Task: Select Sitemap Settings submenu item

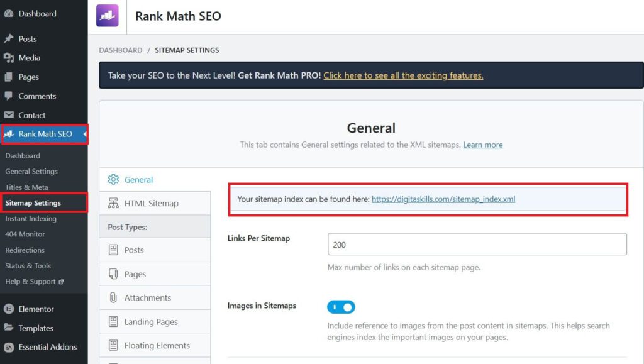Action: tap(33, 202)
